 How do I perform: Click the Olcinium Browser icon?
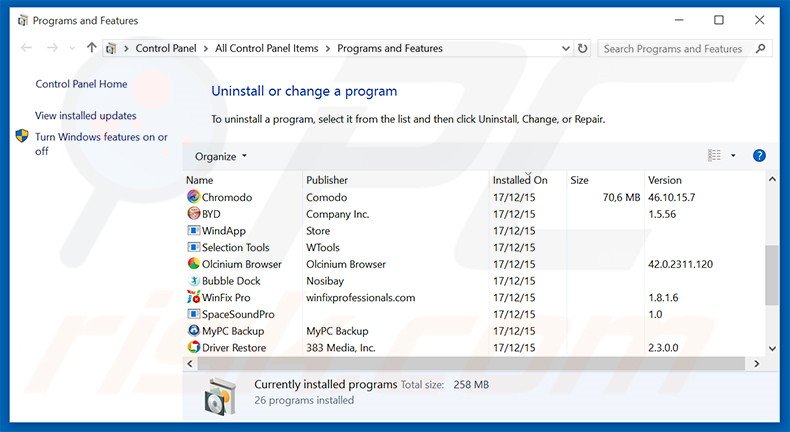click(x=193, y=264)
